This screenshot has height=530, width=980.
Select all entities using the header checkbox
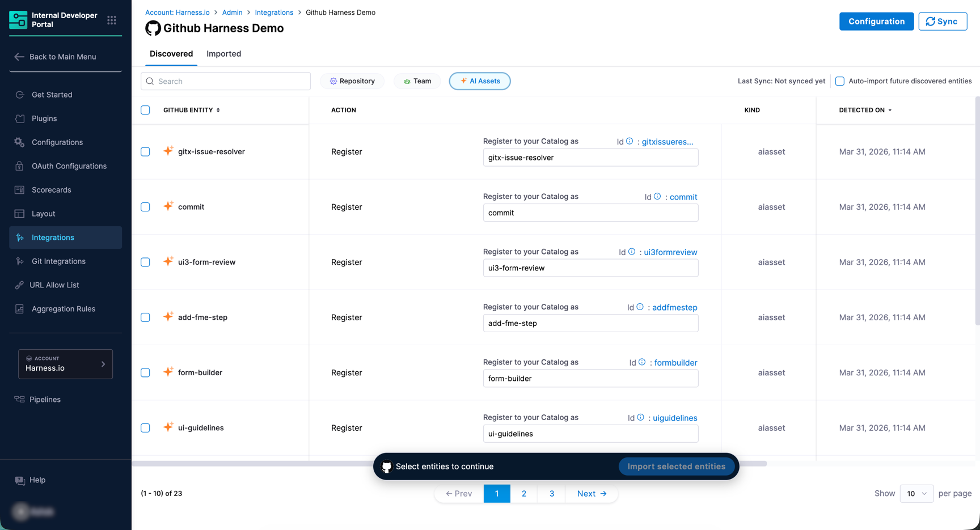point(145,110)
